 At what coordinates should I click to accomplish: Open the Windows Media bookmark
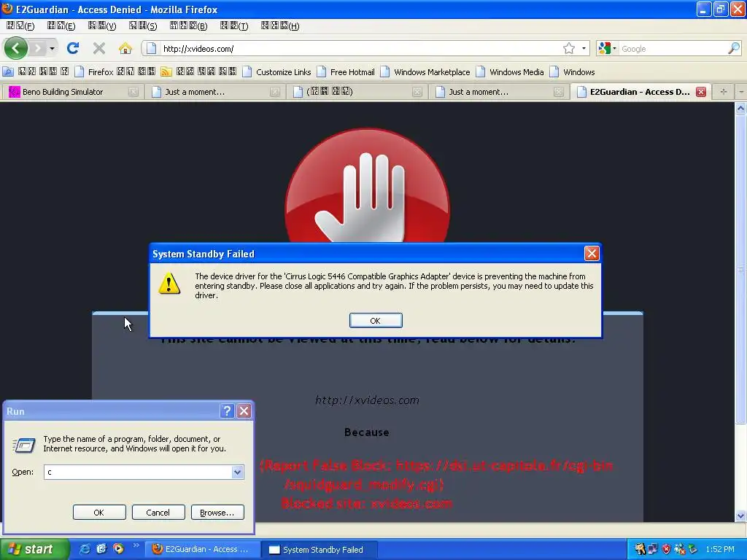(510, 72)
